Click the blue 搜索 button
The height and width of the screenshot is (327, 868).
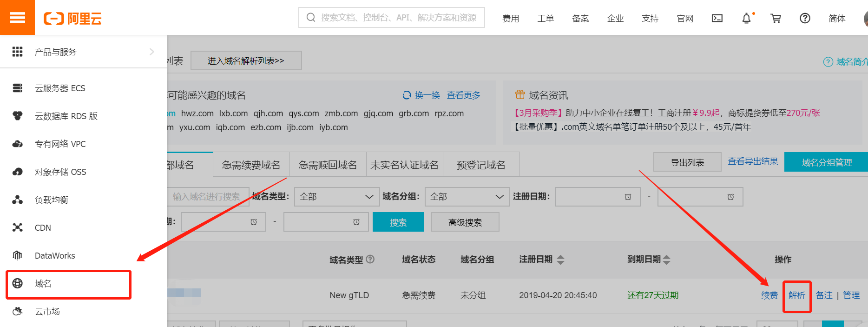398,222
